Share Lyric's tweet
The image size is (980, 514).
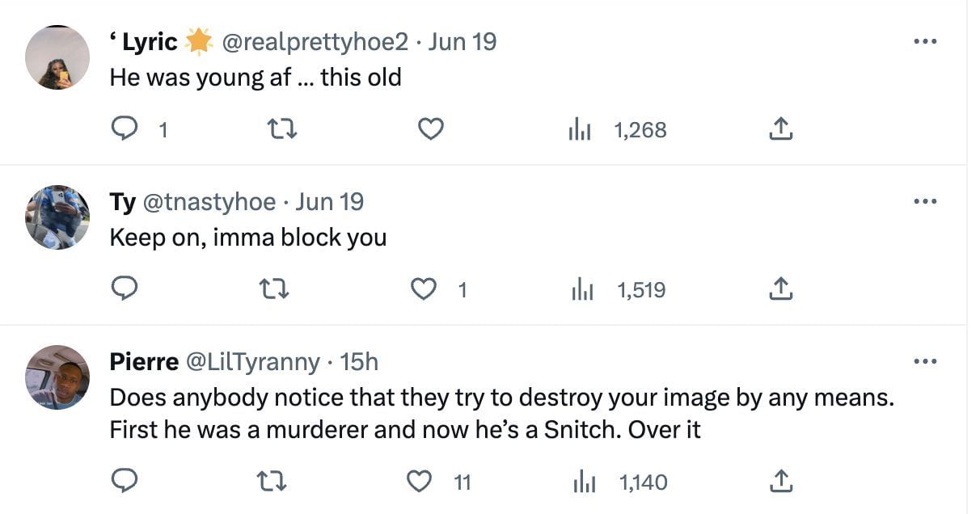pos(780,129)
